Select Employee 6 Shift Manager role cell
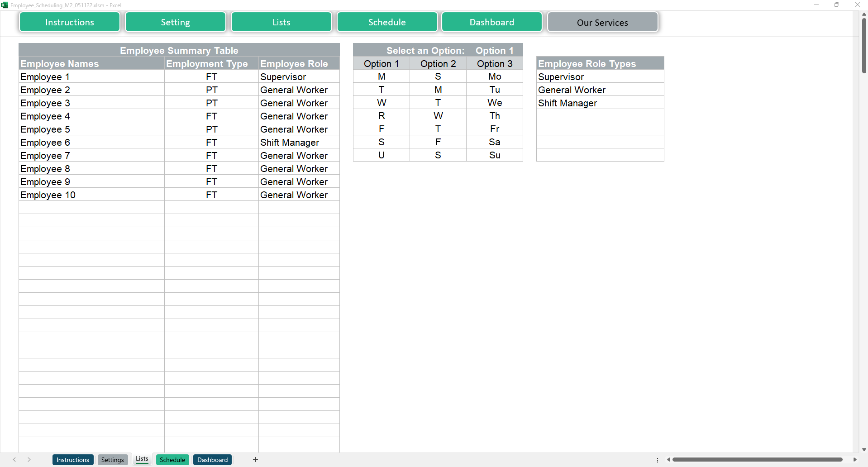 [x=299, y=143]
